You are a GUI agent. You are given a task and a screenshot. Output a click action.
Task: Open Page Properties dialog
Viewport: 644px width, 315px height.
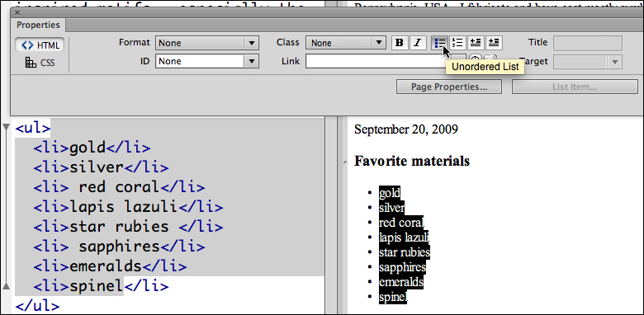tap(449, 87)
